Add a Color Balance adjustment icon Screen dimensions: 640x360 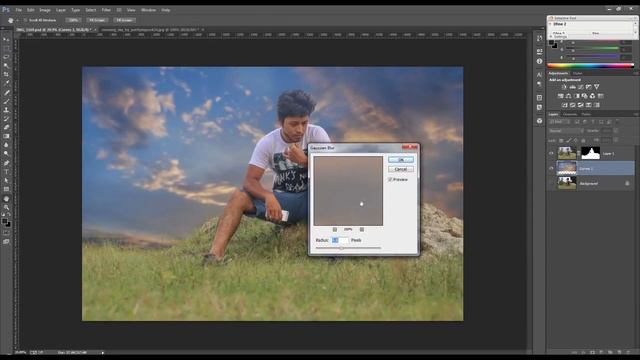coord(569,96)
